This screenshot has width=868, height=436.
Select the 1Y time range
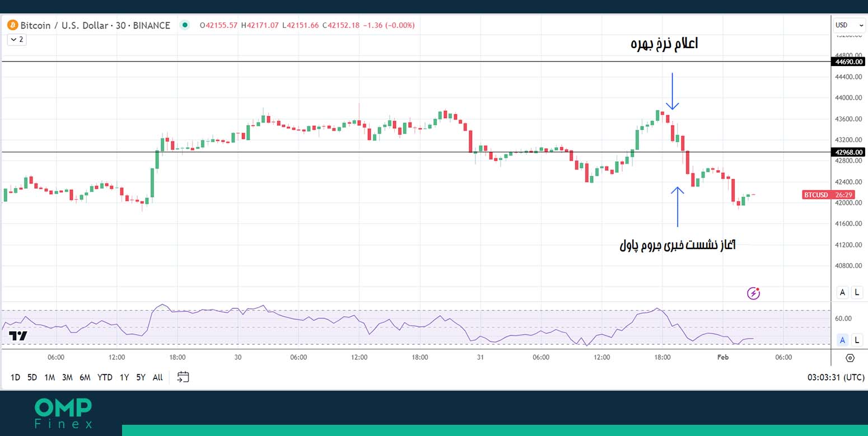[124, 377]
